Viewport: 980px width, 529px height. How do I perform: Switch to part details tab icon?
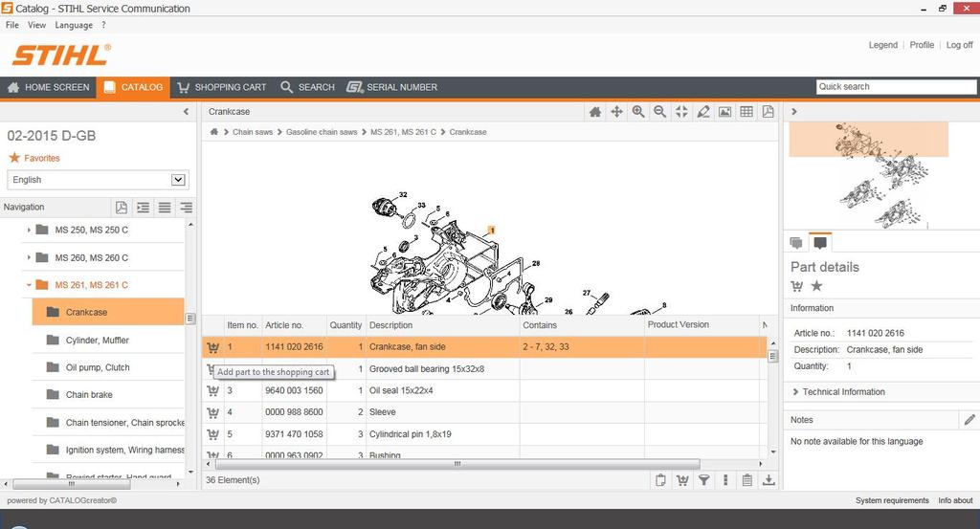pos(820,242)
